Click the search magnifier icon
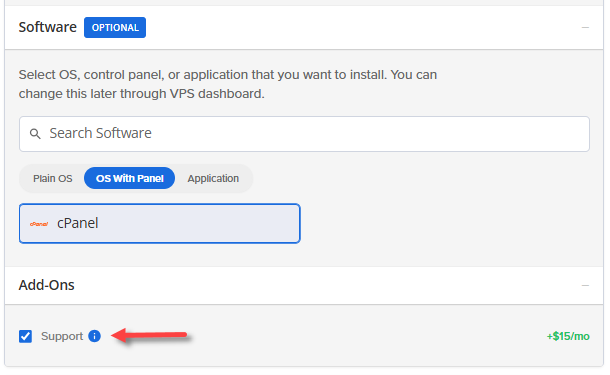The image size is (610, 375). (35, 134)
